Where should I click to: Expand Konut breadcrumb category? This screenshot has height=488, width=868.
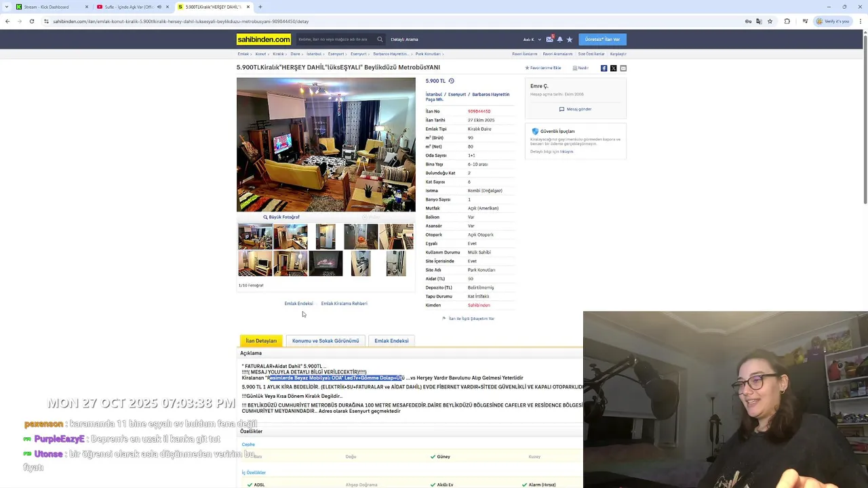(x=262, y=54)
